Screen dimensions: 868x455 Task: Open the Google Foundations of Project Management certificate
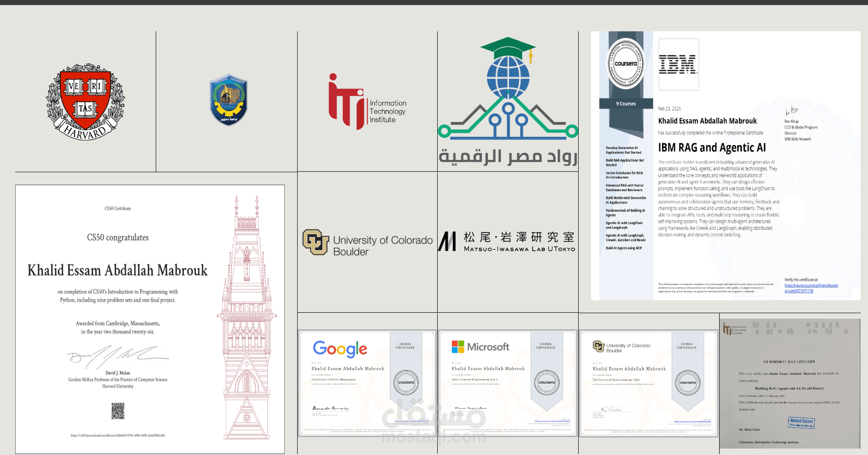(x=367, y=383)
